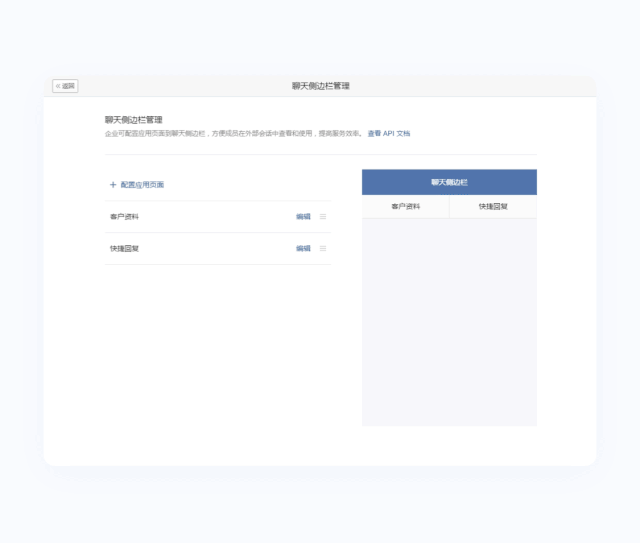Image resolution: width=640 pixels, height=543 pixels.
Task: Click the plus icon beside 配置应用页面
Action: pos(113,185)
